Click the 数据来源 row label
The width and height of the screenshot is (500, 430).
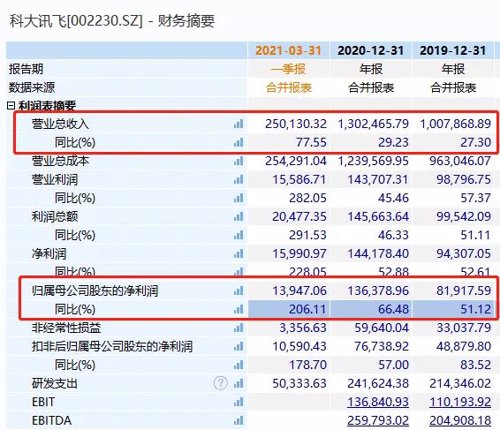coord(32,88)
